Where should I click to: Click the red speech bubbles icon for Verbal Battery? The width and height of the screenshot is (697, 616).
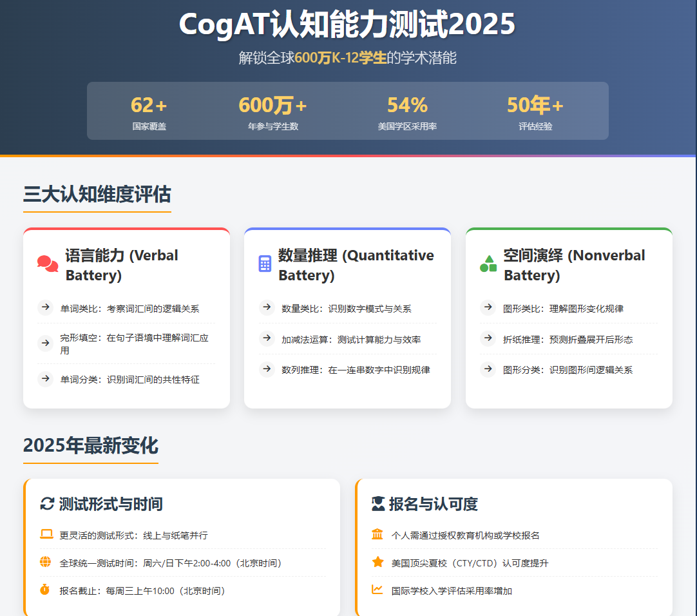48,264
